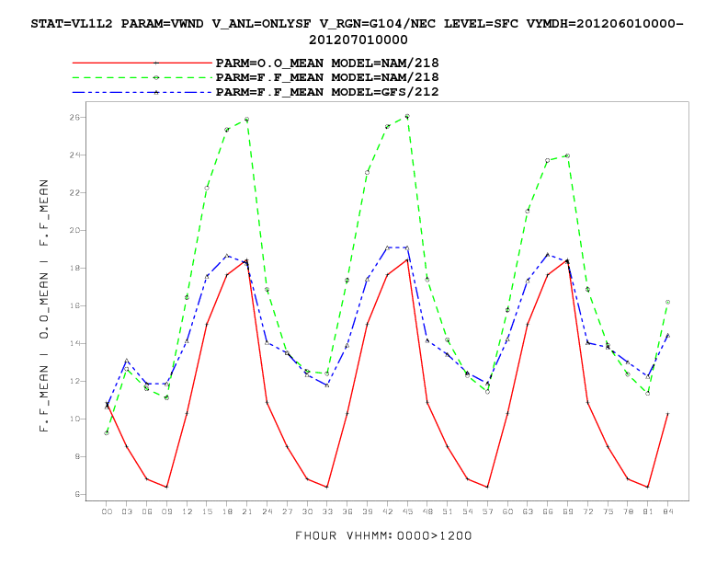Click red observed marker at hour 84
Image resolution: width=728 pixels, height=563 pixels.
[667, 413]
